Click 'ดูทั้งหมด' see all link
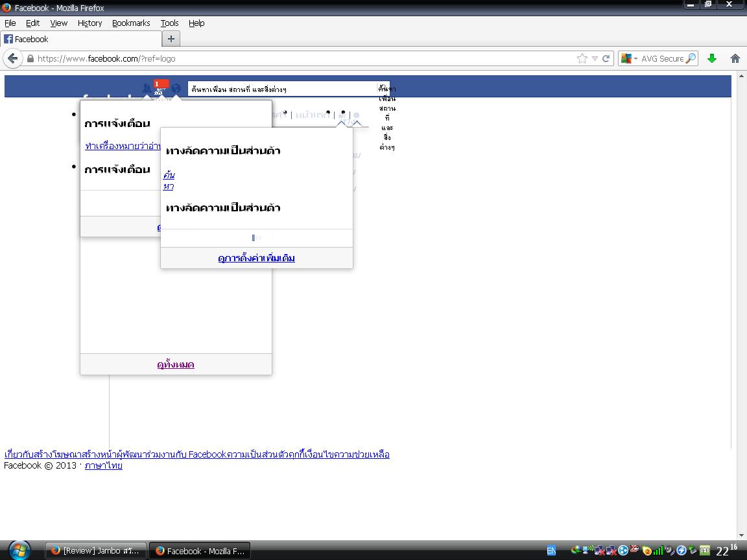This screenshot has width=747, height=560. tap(175, 365)
